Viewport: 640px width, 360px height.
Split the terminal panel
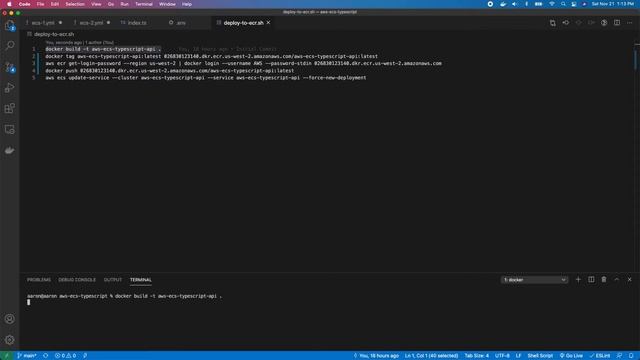(x=591, y=280)
